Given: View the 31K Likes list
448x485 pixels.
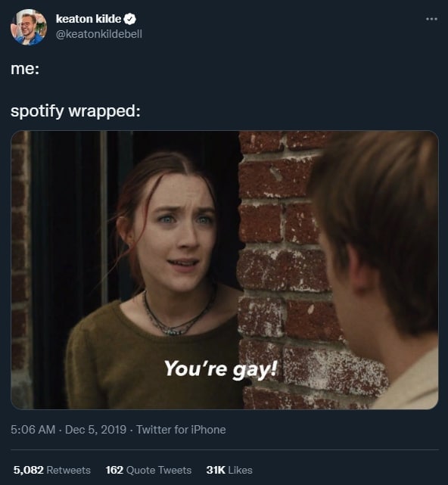Looking at the screenshot, I should pyautogui.click(x=229, y=470).
